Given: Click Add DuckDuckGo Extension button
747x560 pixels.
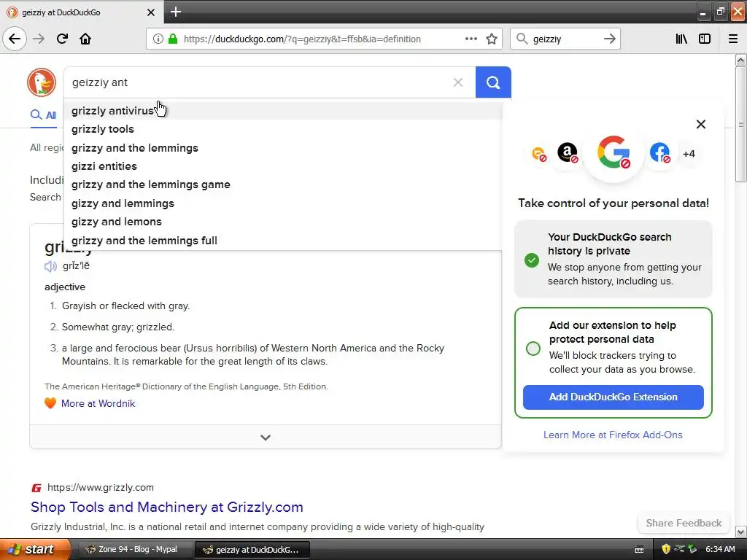Looking at the screenshot, I should click(613, 397).
